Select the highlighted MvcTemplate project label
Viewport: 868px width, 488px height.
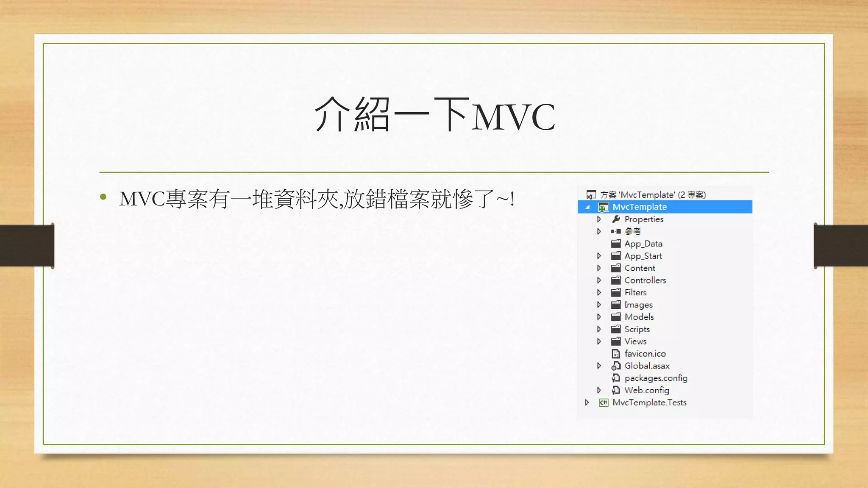click(x=640, y=207)
